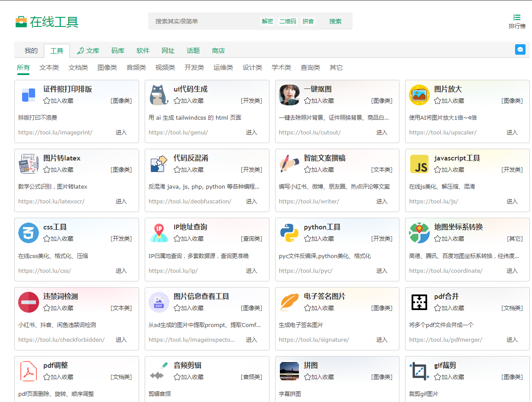This screenshot has width=532, height=402.
Task: Open the 我的 tab
Action: tap(30, 50)
